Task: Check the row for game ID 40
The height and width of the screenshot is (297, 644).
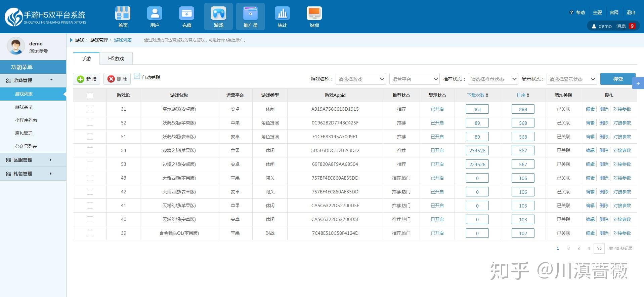Action: [x=90, y=219]
